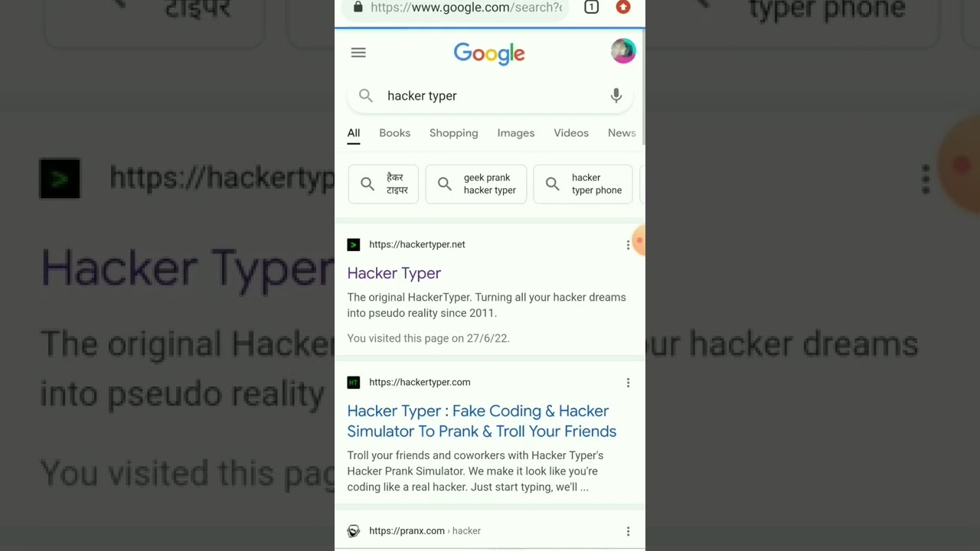The height and width of the screenshot is (551, 980).
Task: Tap the microphone voice search icon
Action: pos(616,96)
